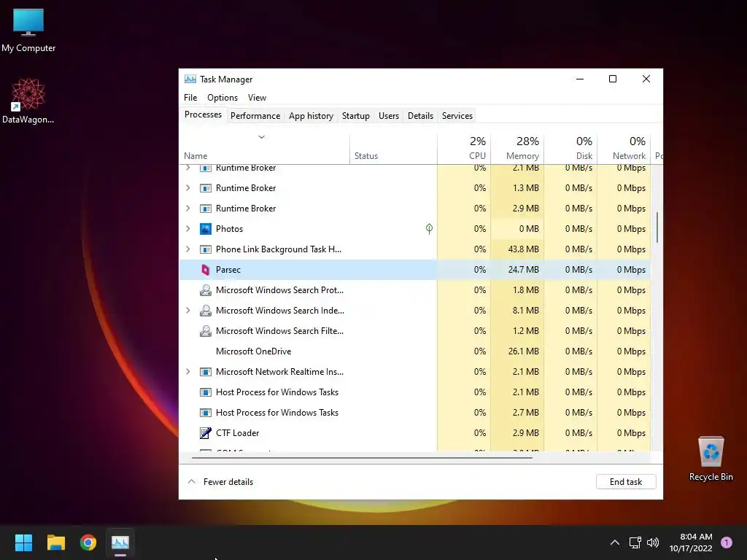Open the Options menu

[x=222, y=98]
